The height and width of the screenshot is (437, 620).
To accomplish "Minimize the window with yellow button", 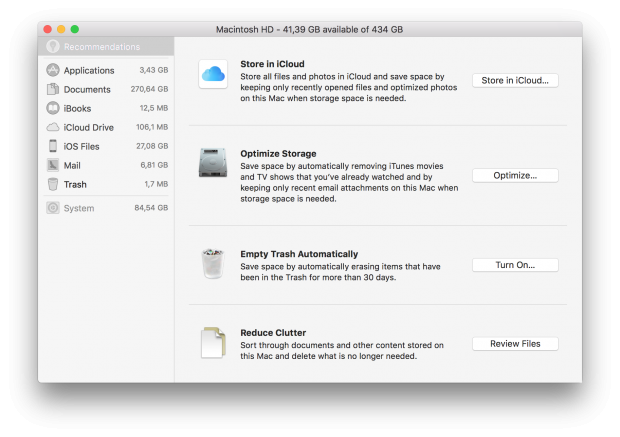I will click(60, 30).
